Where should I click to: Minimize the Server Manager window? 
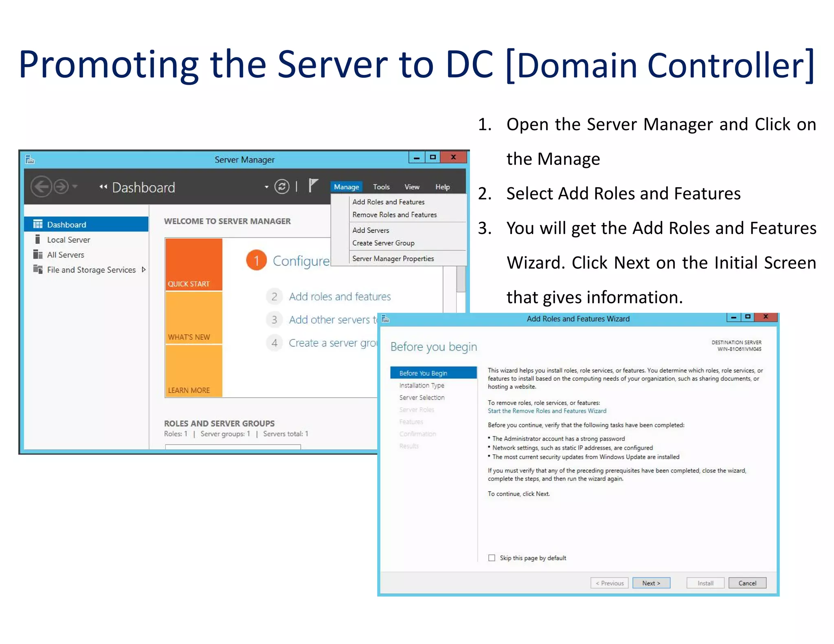pyautogui.click(x=417, y=157)
